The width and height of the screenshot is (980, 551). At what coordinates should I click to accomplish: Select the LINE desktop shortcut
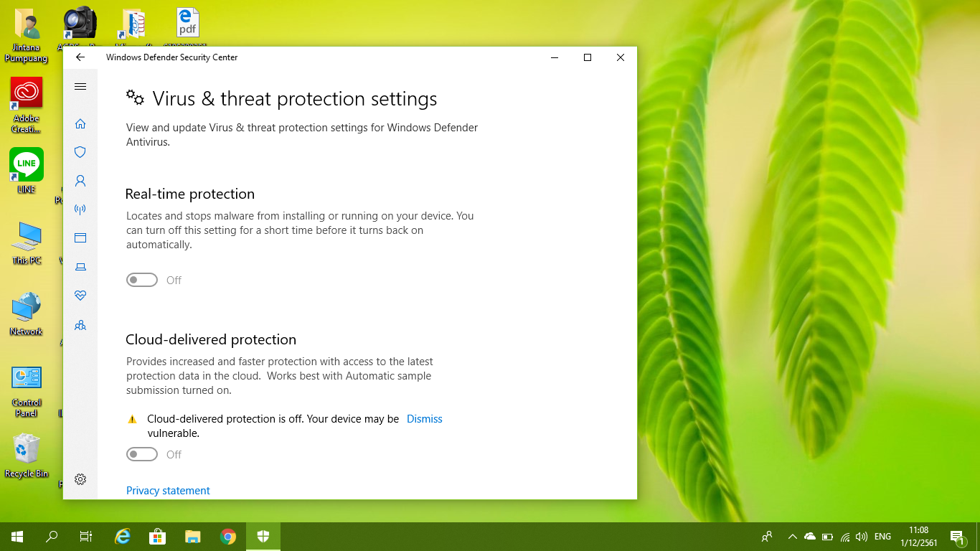pos(27,171)
